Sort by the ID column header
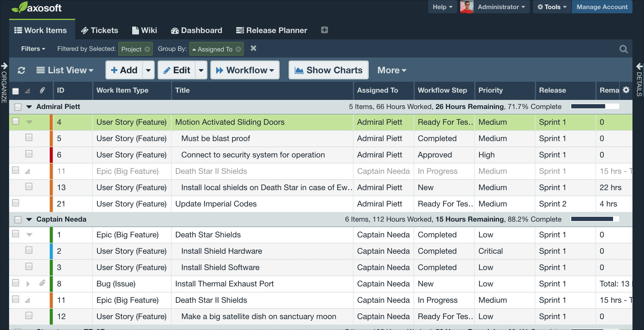 73,90
